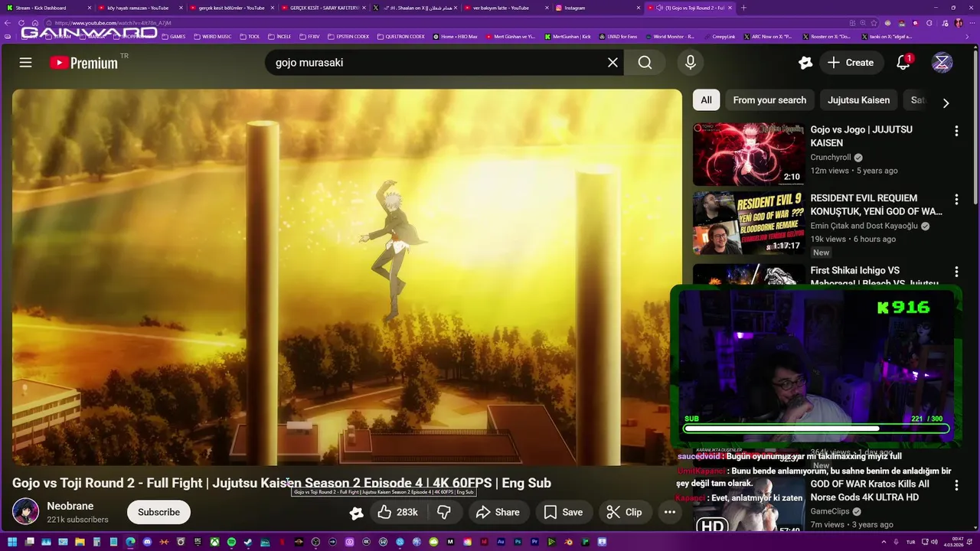Open the Share dialog
980x551 pixels.
coord(498,512)
